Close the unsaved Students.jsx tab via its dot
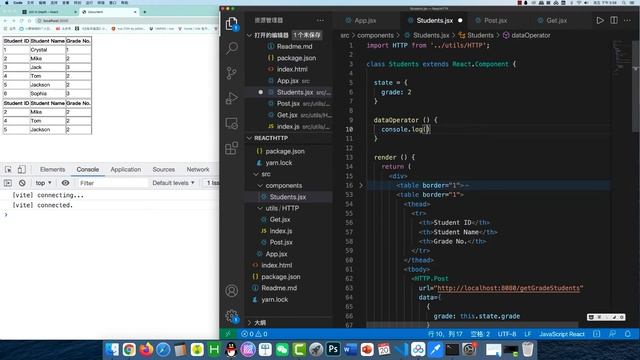This screenshot has width=640, height=360. pos(460,20)
